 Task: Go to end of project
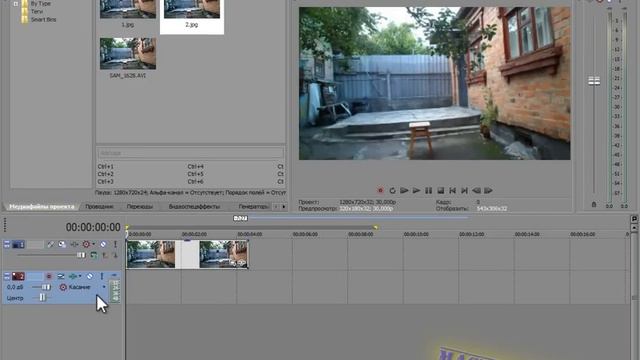[464, 191]
